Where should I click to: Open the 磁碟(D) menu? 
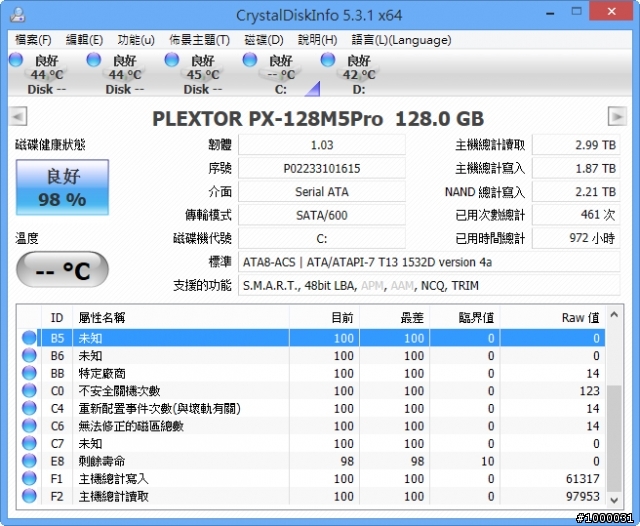(264, 40)
